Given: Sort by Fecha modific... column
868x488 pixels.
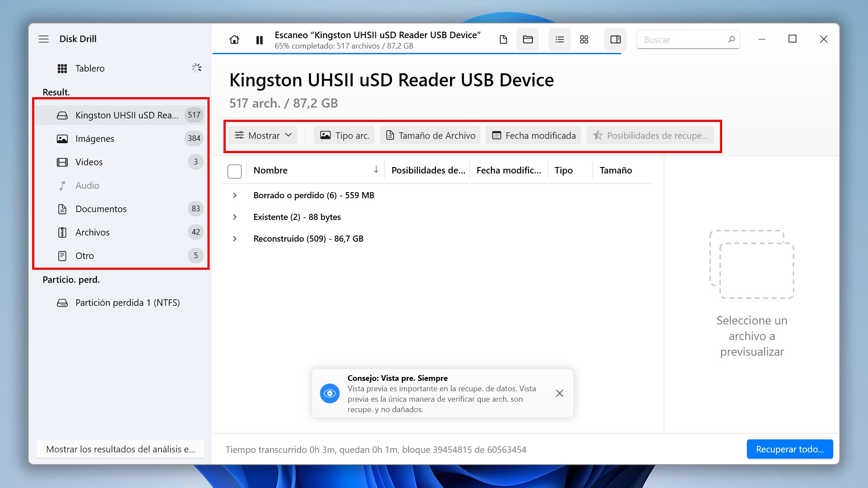Looking at the screenshot, I should (x=509, y=170).
